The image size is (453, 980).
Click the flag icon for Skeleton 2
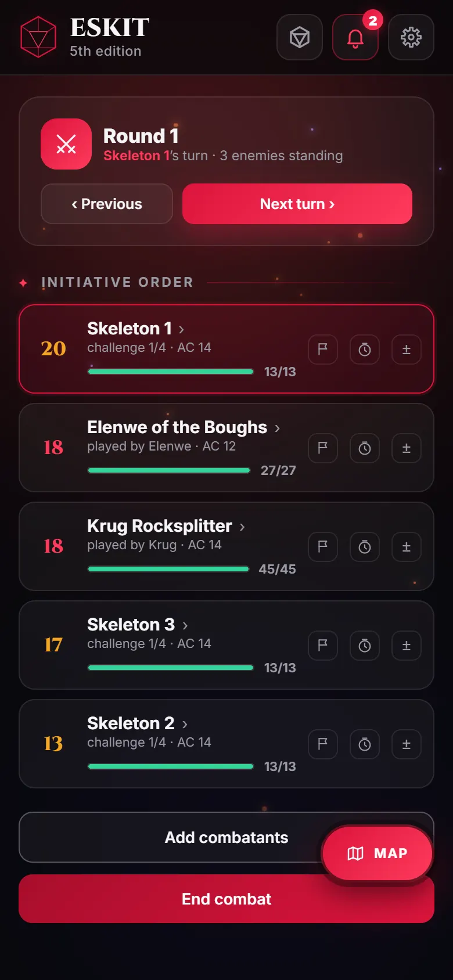click(323, 744)
